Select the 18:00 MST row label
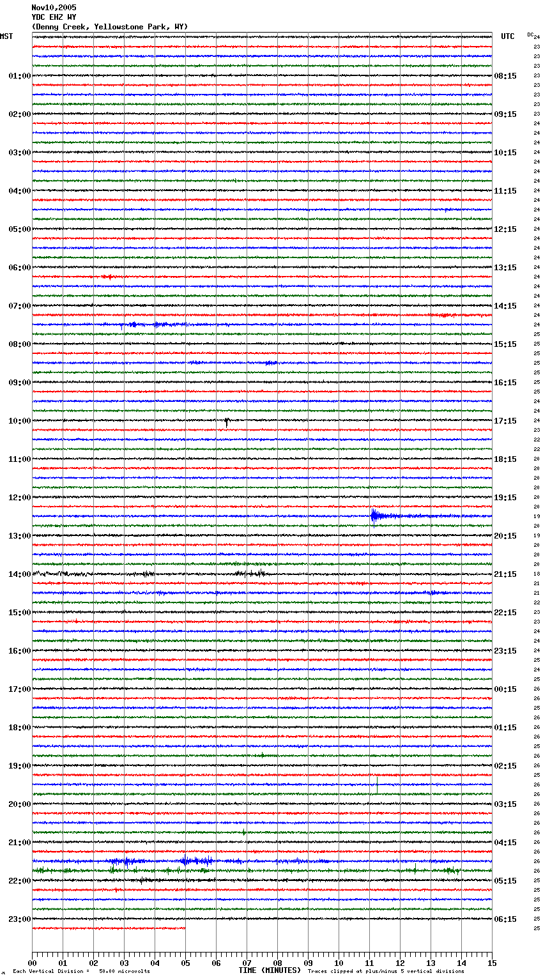The height and width of the screenshot is (980, 543). (19, 728)
